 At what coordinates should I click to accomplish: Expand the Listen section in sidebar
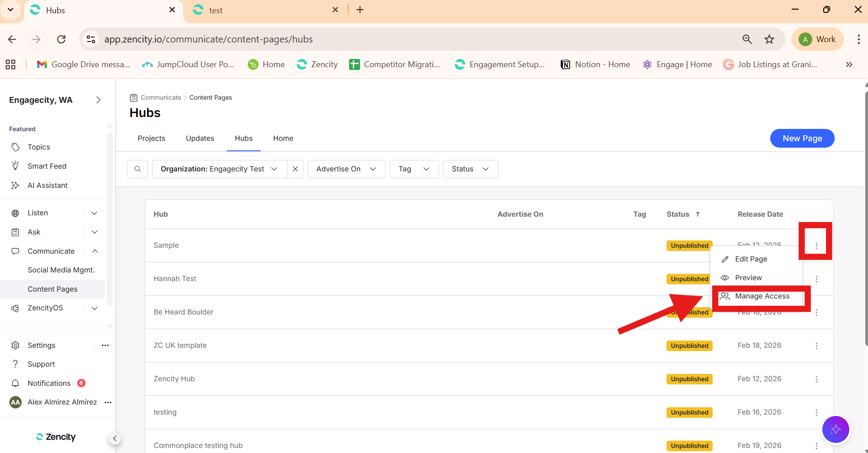(94, 213)
